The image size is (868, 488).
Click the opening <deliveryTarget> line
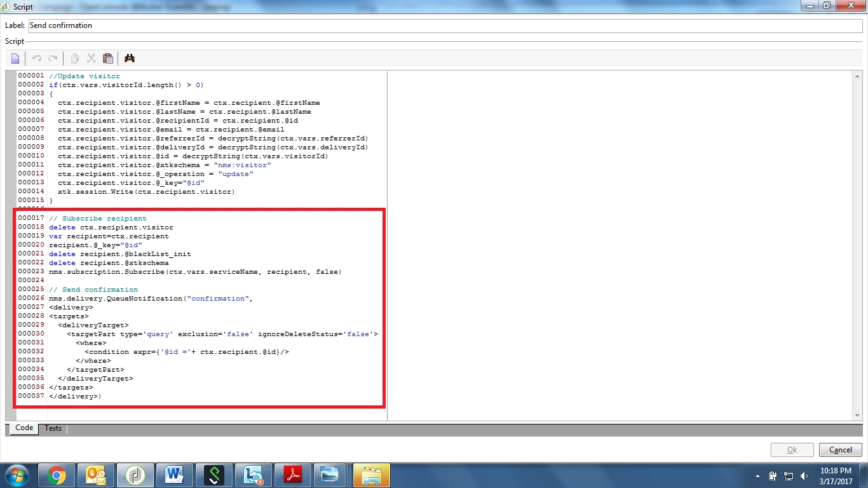pyautogui.click(x=93, y=325)
